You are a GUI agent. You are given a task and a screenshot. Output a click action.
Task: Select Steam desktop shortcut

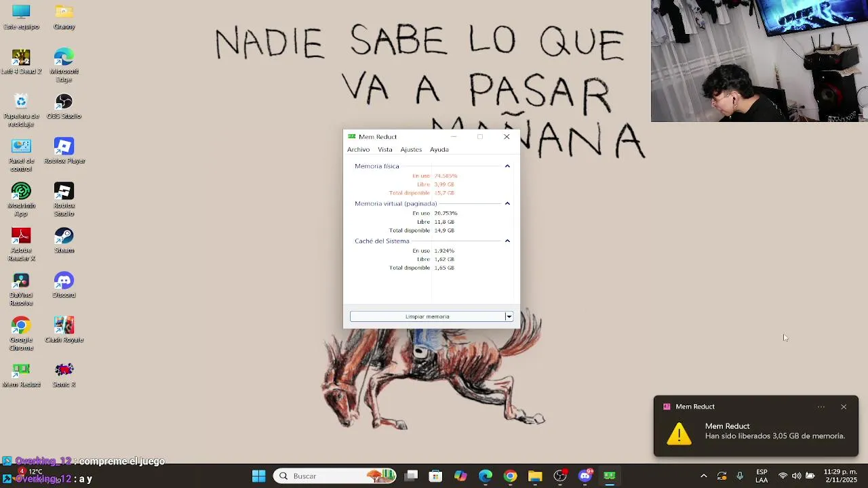[64, 241]
